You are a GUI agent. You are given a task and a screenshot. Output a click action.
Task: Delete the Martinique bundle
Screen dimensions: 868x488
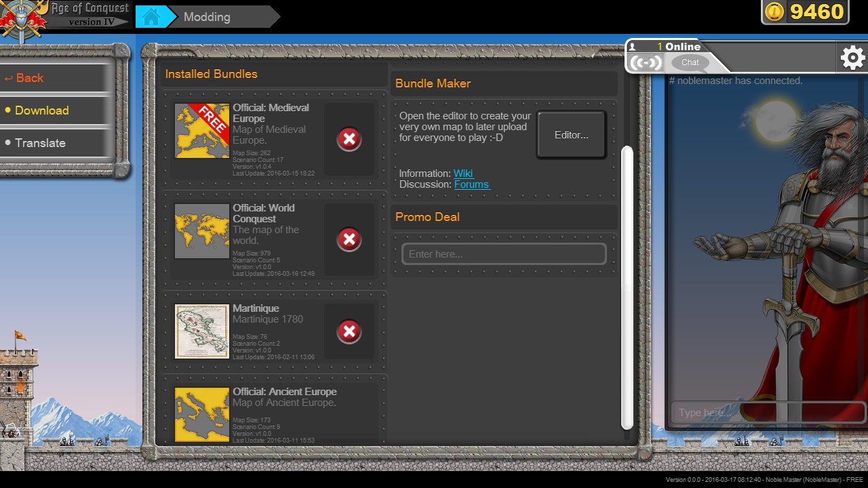coord(349,331)
